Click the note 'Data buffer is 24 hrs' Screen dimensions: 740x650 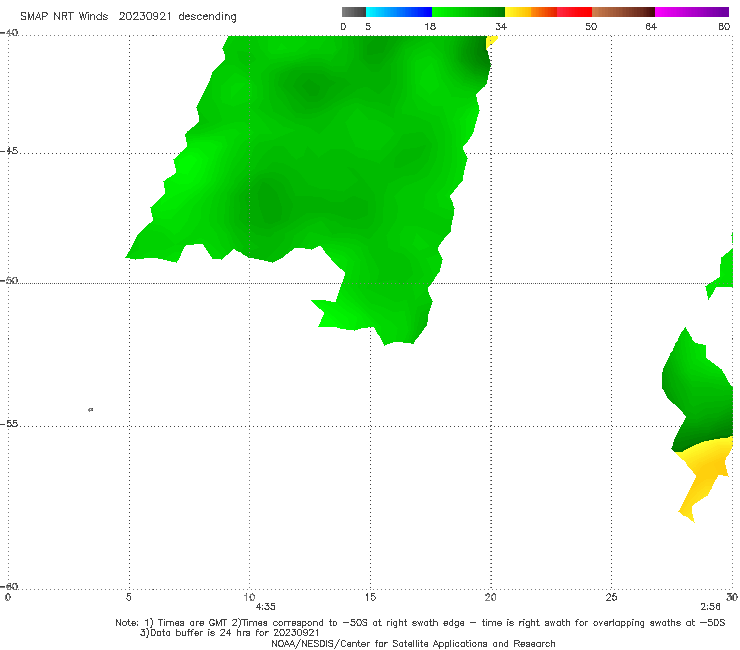(x=200, y=633)
